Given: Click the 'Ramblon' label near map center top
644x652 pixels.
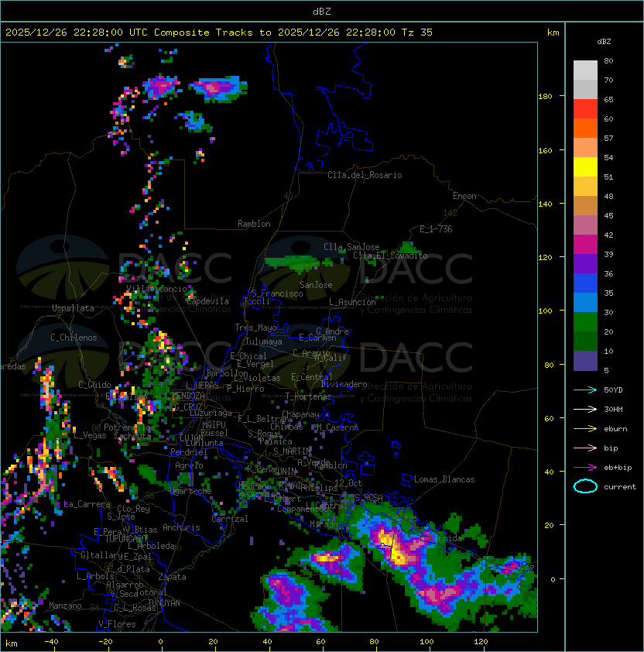Looking at the screenshot, I should (x=254, y=224).
